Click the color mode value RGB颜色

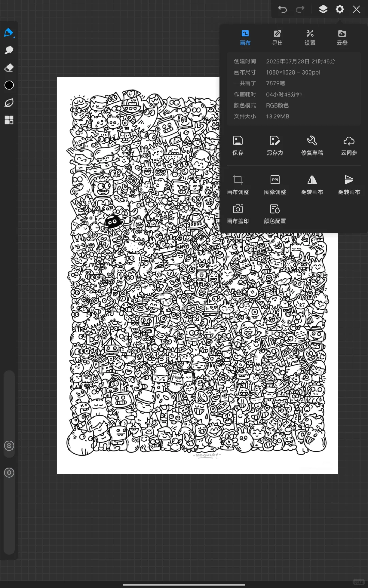click(x=277, y=105)
